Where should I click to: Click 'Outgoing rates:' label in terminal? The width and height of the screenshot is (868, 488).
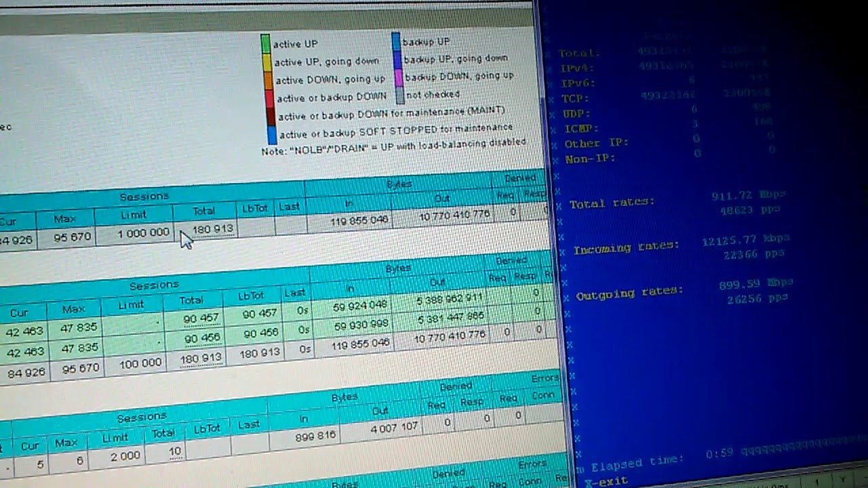click(x=629, y=293)
